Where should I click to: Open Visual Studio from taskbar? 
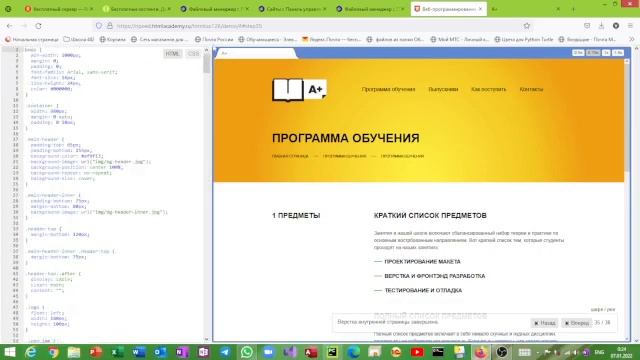pos(289,352)
